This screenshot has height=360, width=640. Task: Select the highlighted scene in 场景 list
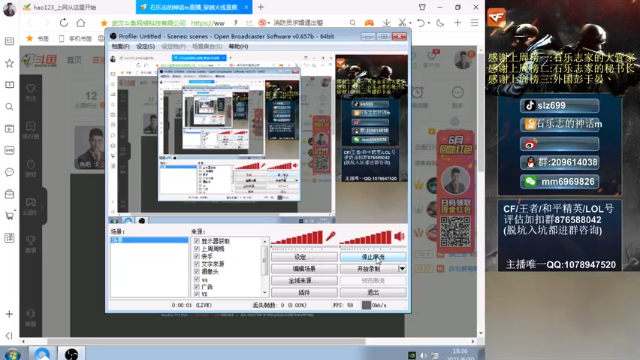click(149, 240)
